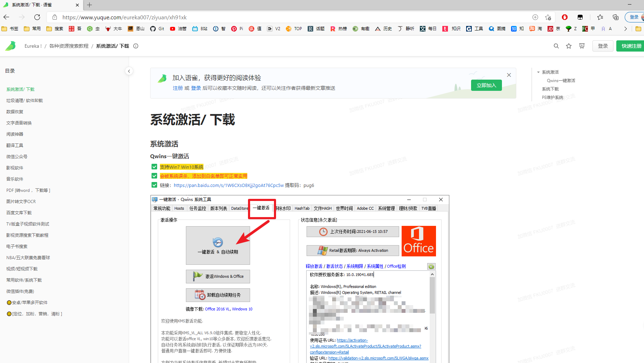644x363 pixels.
Task: Open the 京 JD bookmark
Action: click(x=554, y=29)
